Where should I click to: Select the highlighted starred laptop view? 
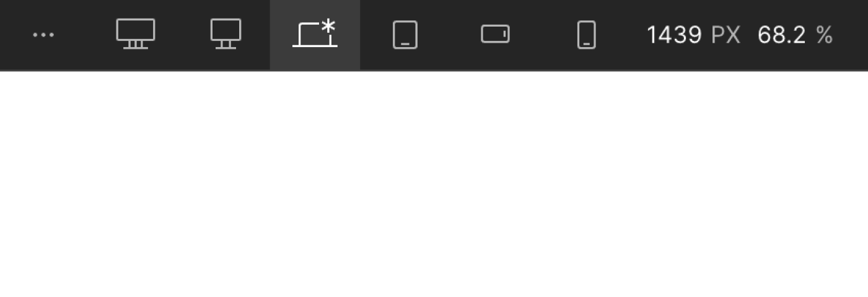315,34
